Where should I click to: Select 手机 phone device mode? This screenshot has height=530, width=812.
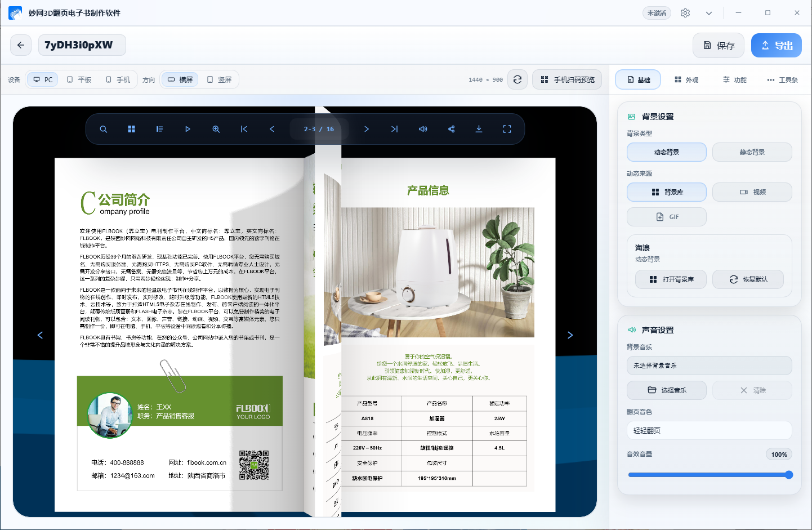pos(118,79)
